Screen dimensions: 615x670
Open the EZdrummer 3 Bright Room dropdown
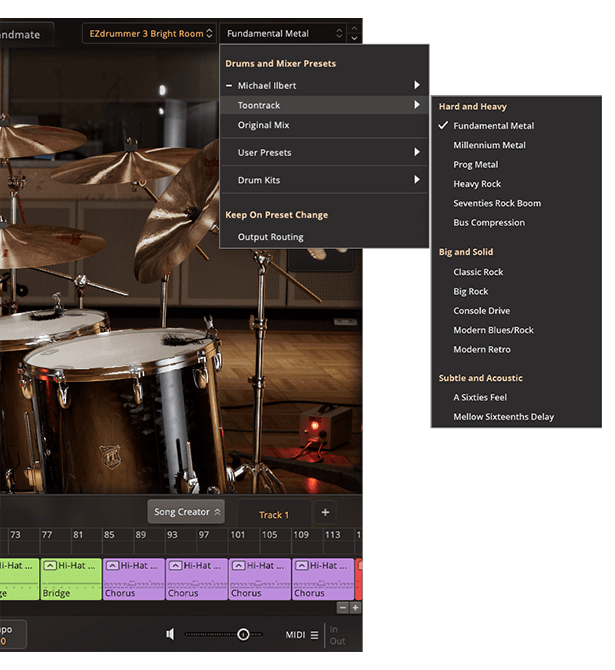click(149, 34)
